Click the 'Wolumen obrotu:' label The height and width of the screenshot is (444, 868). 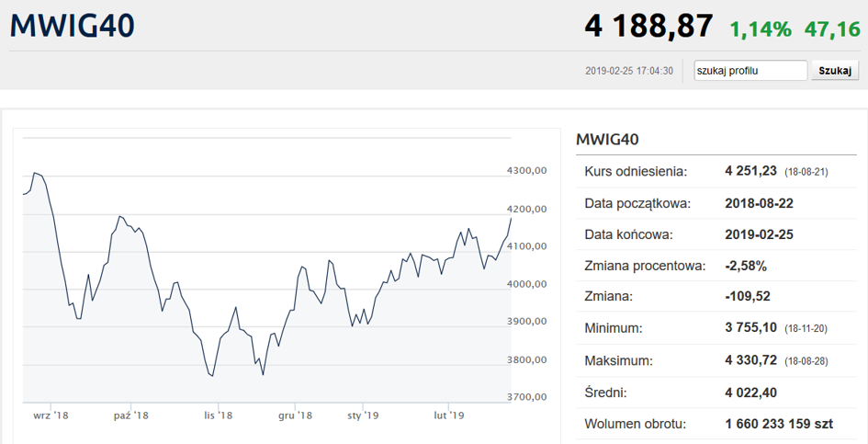(x=635, y=424)
